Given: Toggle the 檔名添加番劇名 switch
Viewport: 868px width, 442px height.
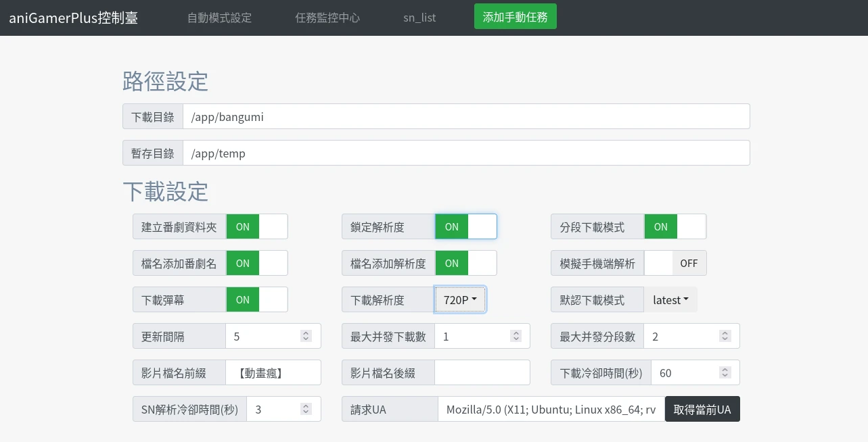Looking at the screenshot, I should (257, 264).
